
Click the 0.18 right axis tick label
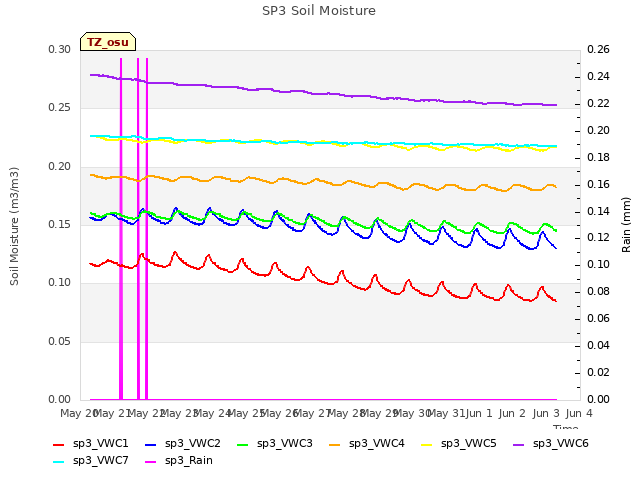[x=598, y=158]
